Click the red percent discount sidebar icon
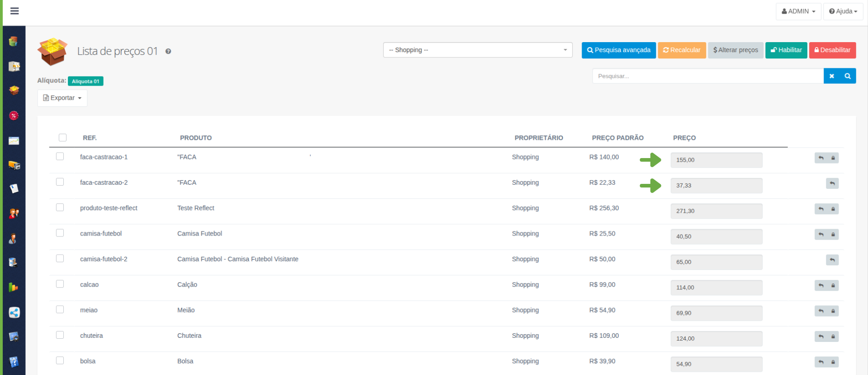The width and height of the screenshot is (868, 375). click(14, 115)
